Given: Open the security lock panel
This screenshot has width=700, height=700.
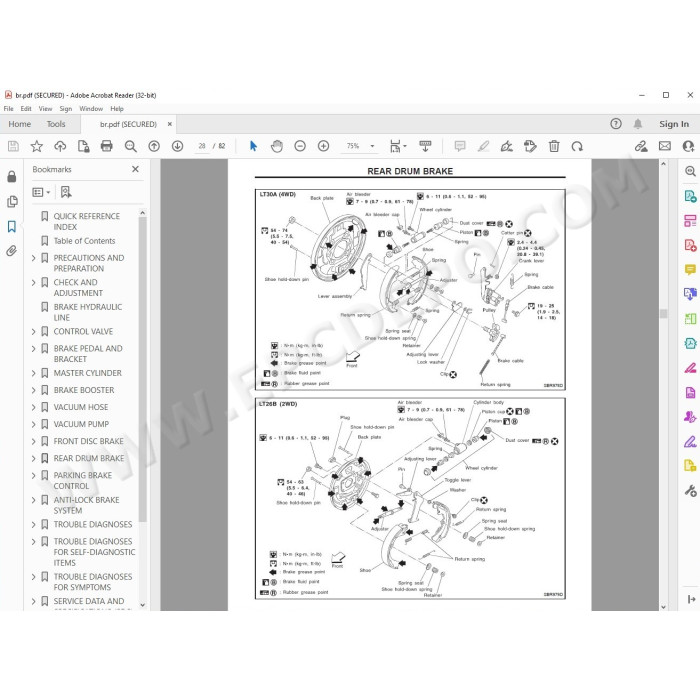Looking at the screenshot, I should tap(12, 177).
